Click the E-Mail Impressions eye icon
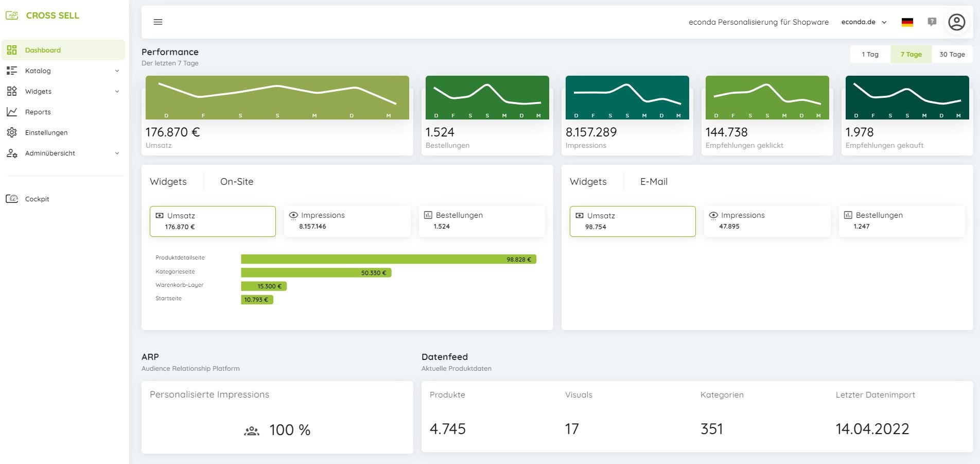The image size is (980, 464). pyautogui.click(x=713, y=215)
